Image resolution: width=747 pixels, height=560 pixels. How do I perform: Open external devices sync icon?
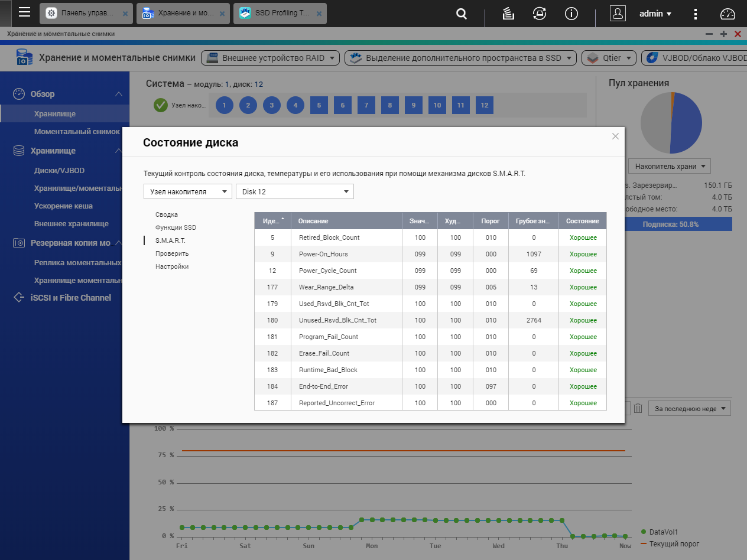coord(539,14)
